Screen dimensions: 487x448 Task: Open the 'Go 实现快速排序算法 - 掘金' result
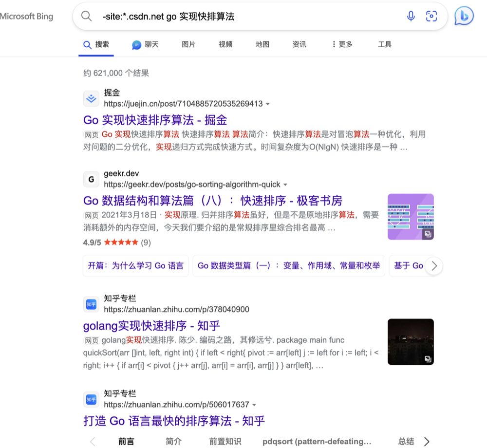(155, 120)
